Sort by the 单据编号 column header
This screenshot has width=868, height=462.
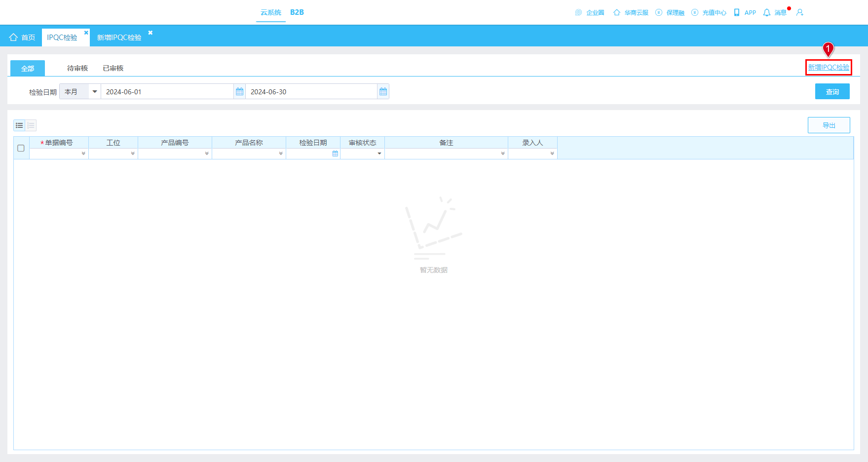point(59,143)
